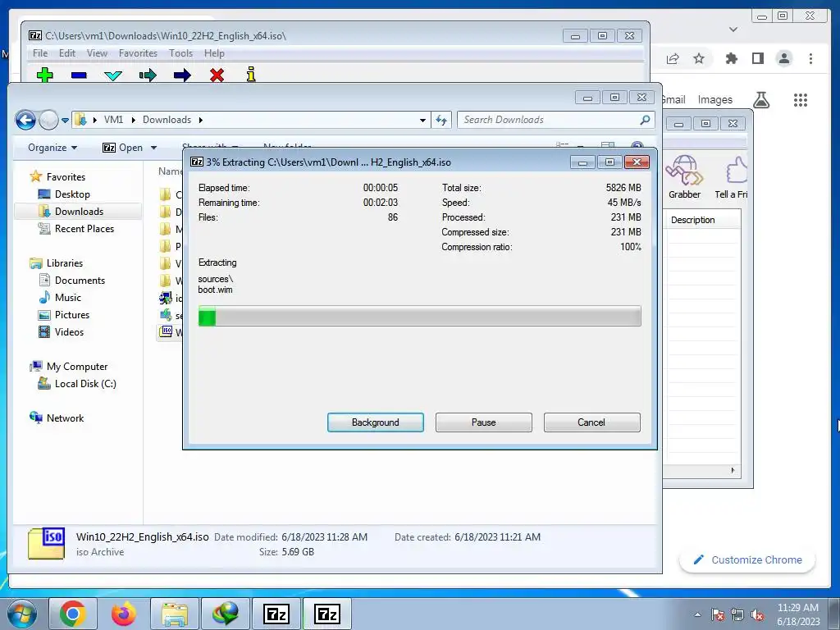This screenshot has height=630, width=840.
Task: Go back in Explorer window
Action: click(25, 120)
